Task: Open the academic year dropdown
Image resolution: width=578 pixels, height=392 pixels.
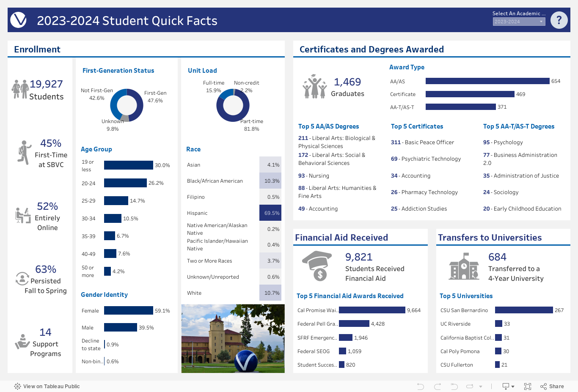Action: point(519,22)
